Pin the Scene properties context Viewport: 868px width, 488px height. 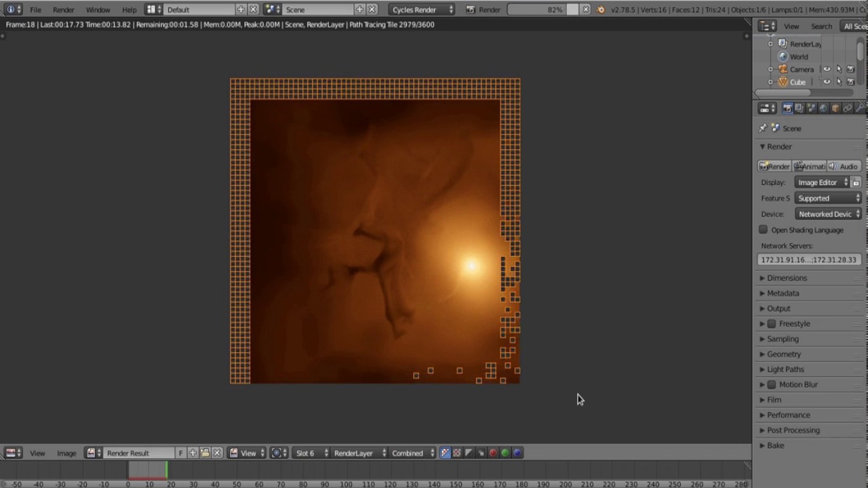pos(763,128)
